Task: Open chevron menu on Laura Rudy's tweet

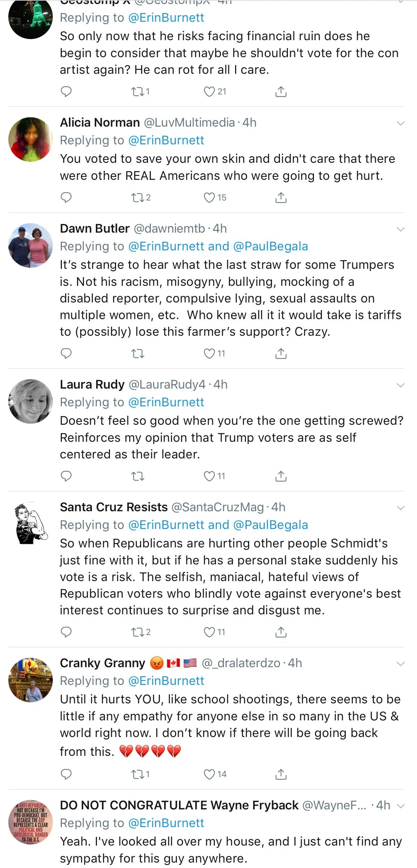Action: pos(400,385)
